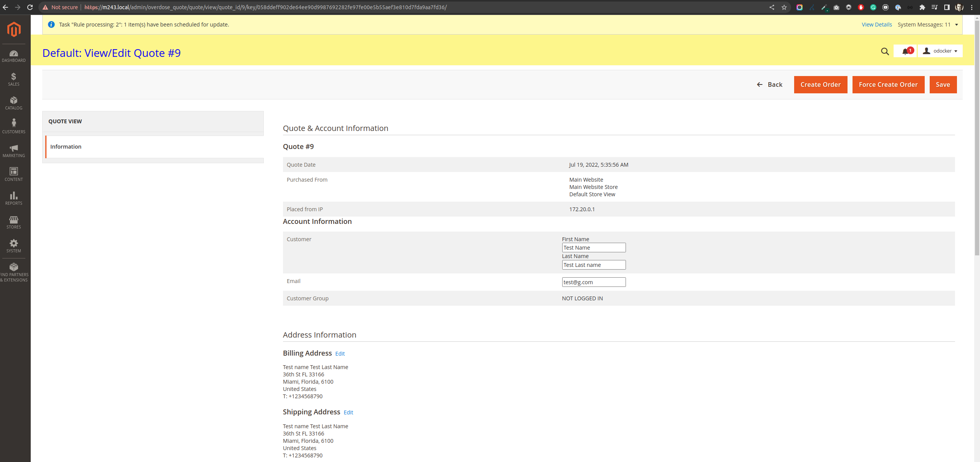The height and width of the screenshot is (462, 980).
Task: Click Edit next to Billing Address
Action: pos(340,354)
